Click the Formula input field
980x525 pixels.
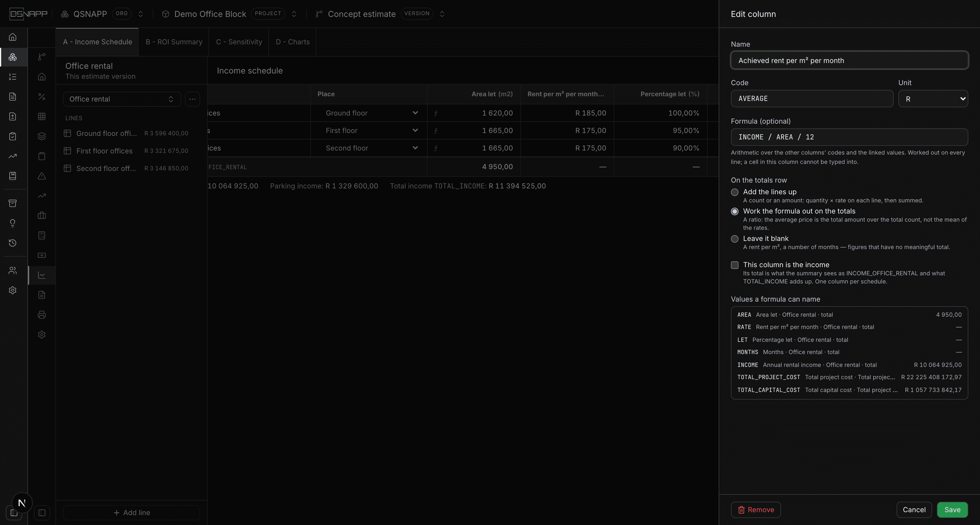(x=849, y=137)
